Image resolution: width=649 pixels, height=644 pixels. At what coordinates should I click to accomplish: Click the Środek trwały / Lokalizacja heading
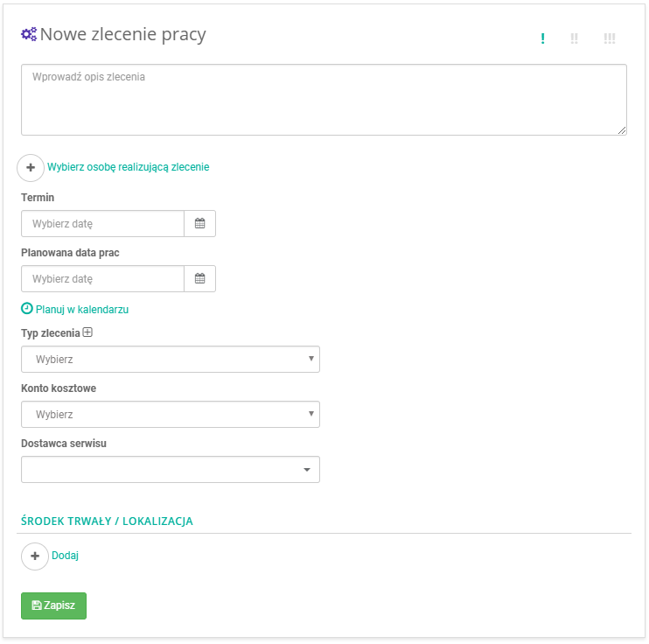pyautogui.click(x=108, y=521)
